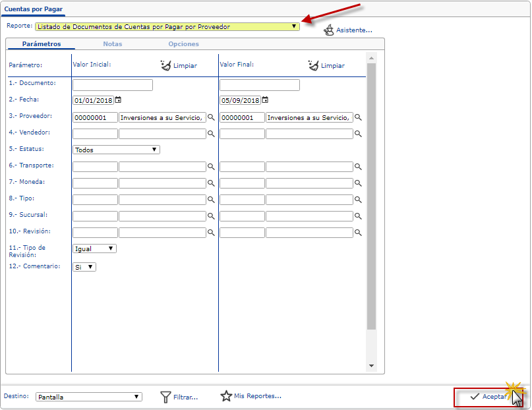Clear the Valor Final column with Limpiar
This screenshot has height=410, width=532.
coord(326,65)
